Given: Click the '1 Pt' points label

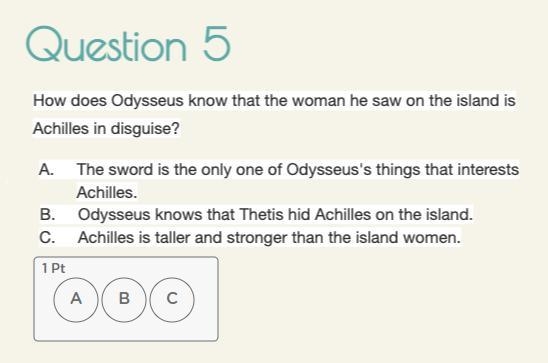Looking at the screenshot, I should click(53, 269).
